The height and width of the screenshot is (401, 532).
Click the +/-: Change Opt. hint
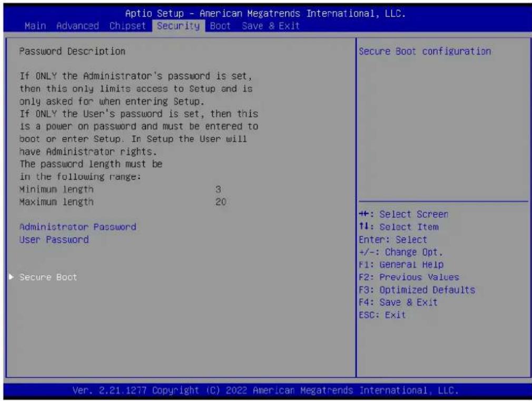click(x=401, y=252)
